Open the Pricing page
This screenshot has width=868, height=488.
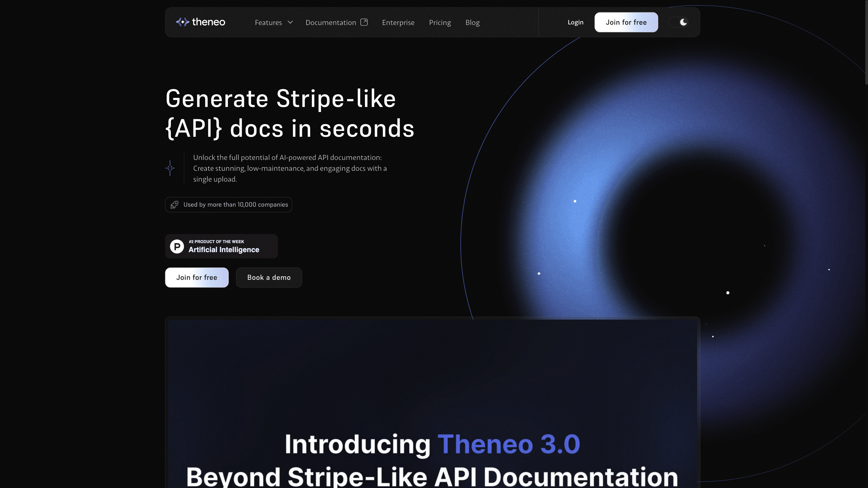(440, 23)
